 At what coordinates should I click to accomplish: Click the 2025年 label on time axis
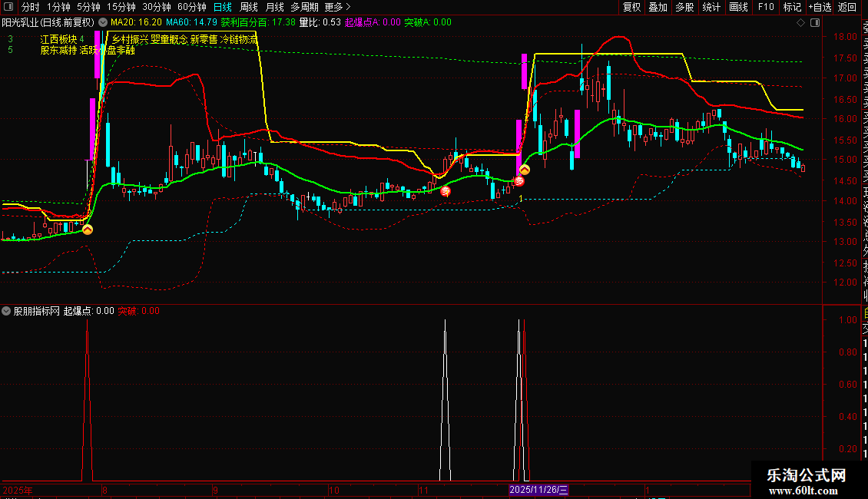(x=18, y=490)
